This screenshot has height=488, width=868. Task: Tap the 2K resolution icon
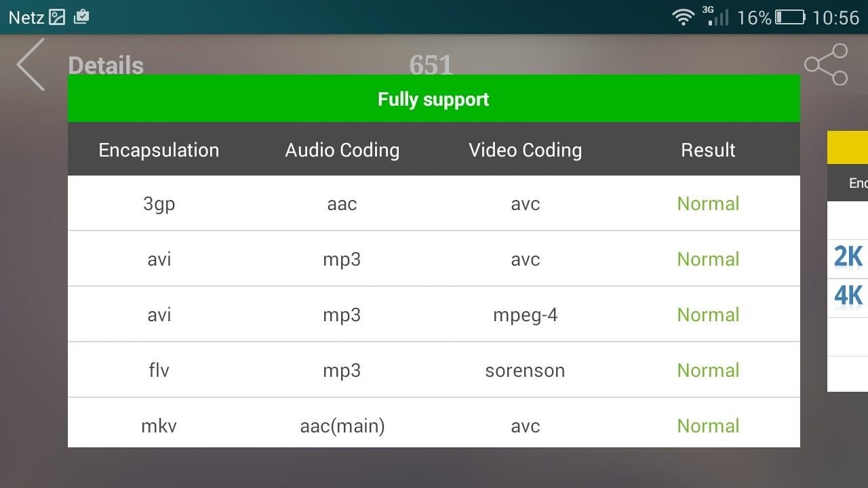point(849,258)
